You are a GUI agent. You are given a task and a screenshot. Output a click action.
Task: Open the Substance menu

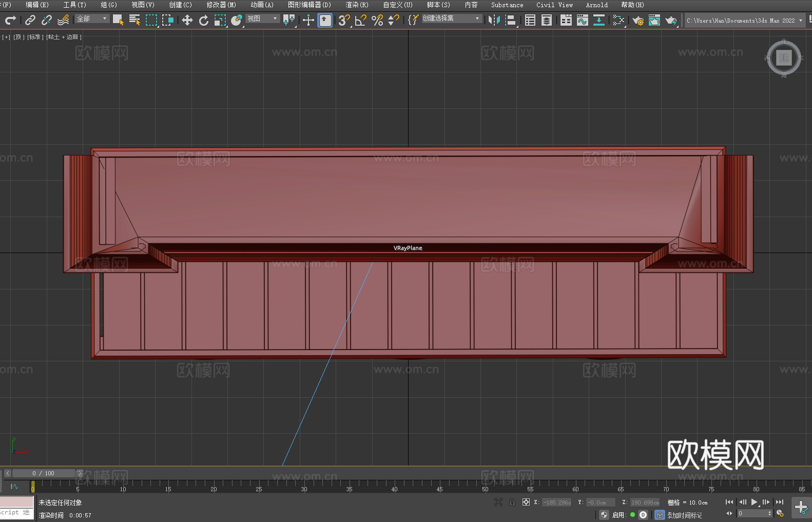pos(507,5)
